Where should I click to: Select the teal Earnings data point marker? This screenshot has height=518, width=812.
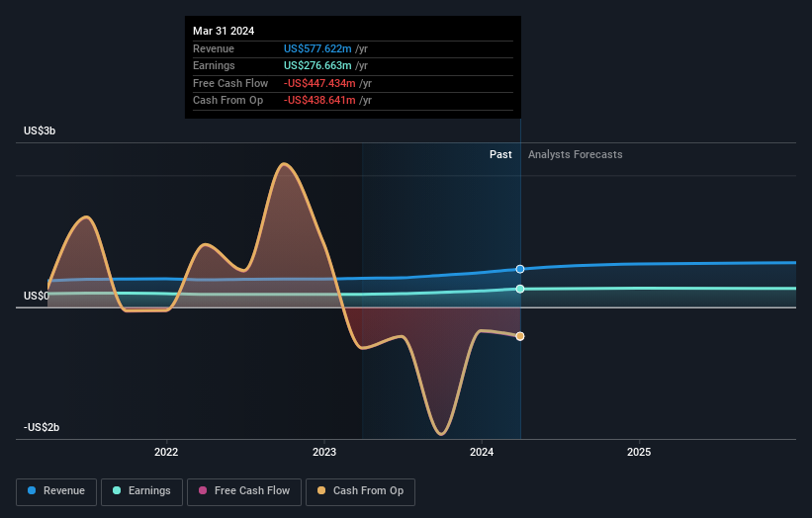[520, 289]
